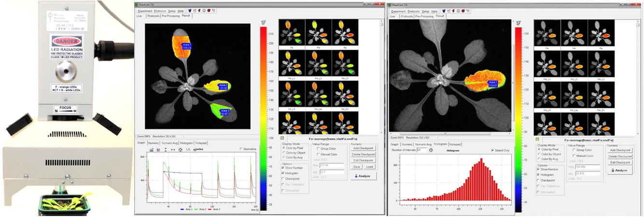Click round gray toolbar icon in left window
Screen dimensions: 644x217
tap(204, 11)
